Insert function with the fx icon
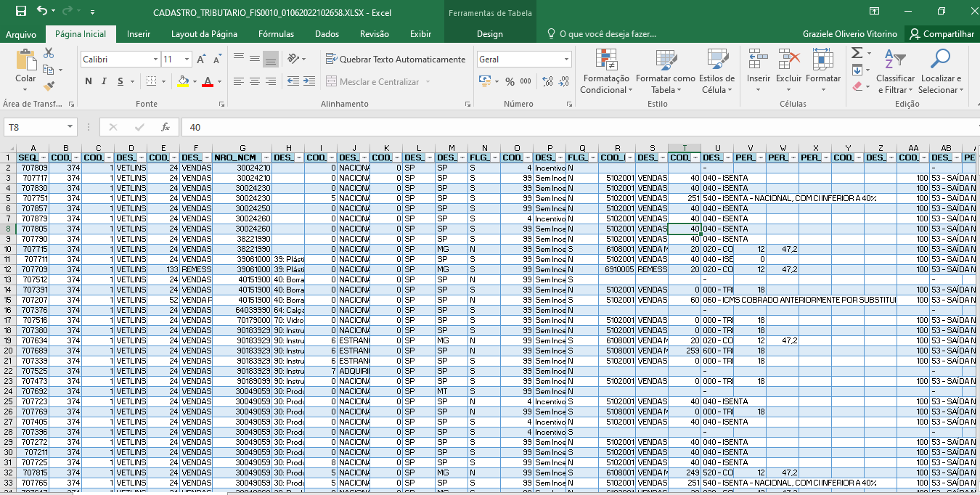980x495 pixels. tap(166, 127)
